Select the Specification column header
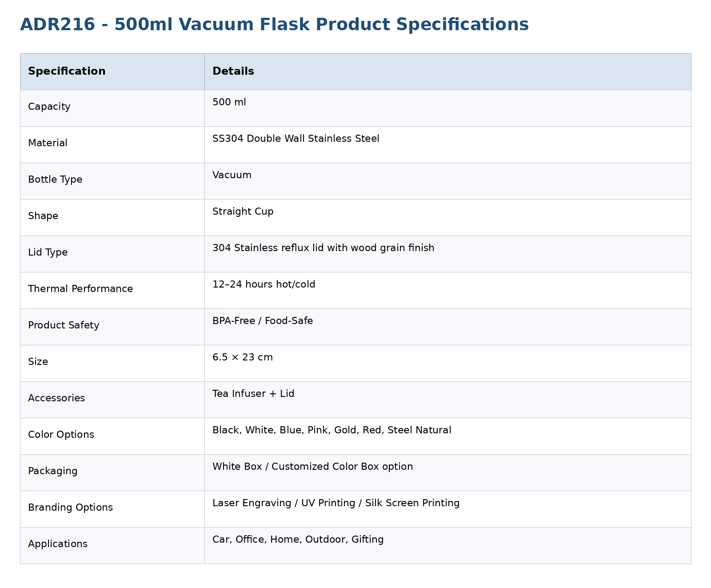Screen dimensions: 711x588 click(67, 72)
